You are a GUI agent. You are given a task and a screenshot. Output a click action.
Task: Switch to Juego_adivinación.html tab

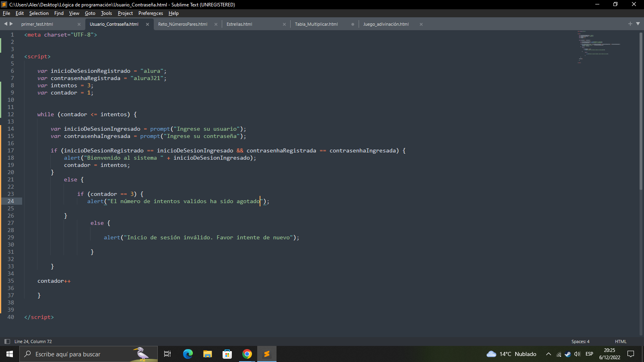[386, 24]
